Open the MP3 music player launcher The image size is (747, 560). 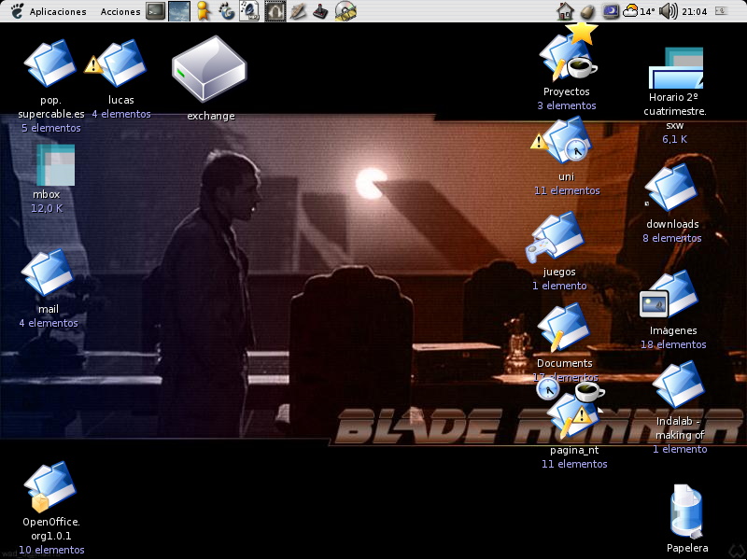249,11
